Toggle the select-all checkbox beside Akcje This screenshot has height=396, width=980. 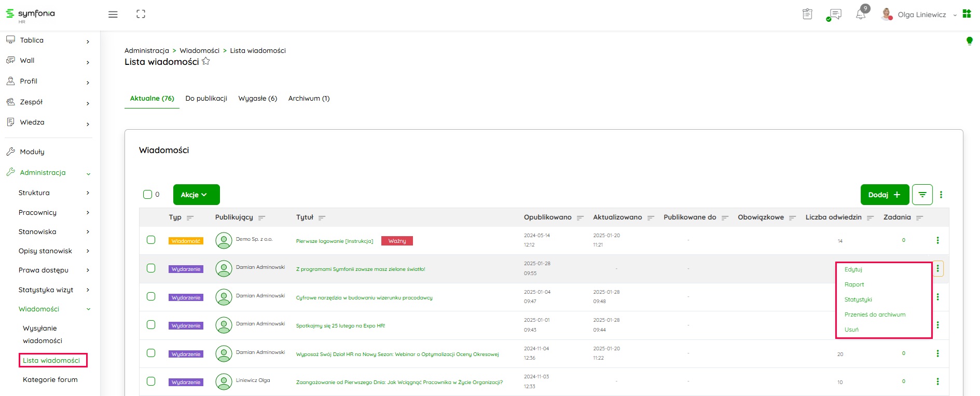[147, 195]
